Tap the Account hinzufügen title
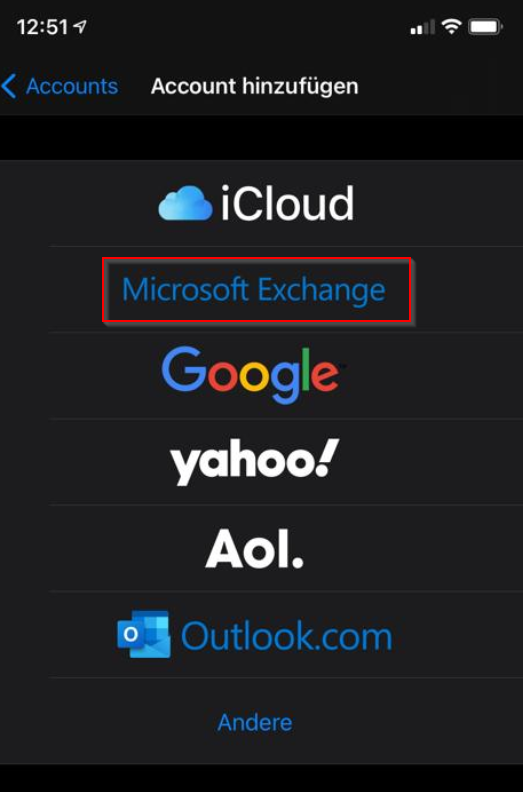 click(x=255, y=86)
